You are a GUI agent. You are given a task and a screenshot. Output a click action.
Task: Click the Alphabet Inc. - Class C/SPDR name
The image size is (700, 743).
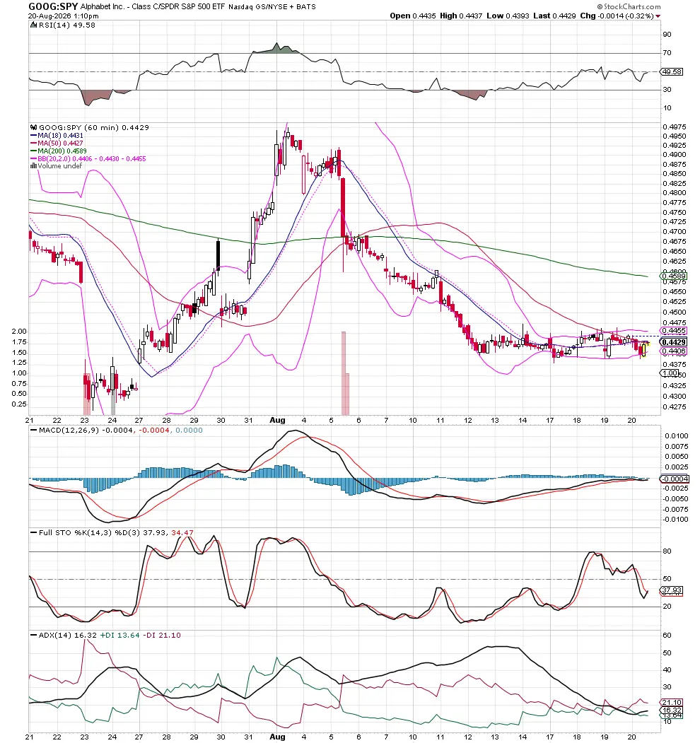(153, 6)
